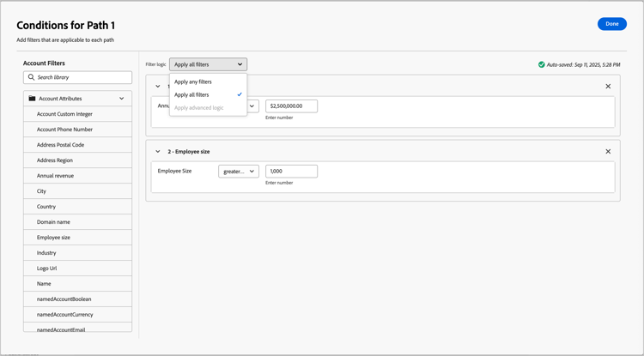Click the green auto-saved check icon
This screenshot has width=644, height=356.
click(541, 64)
